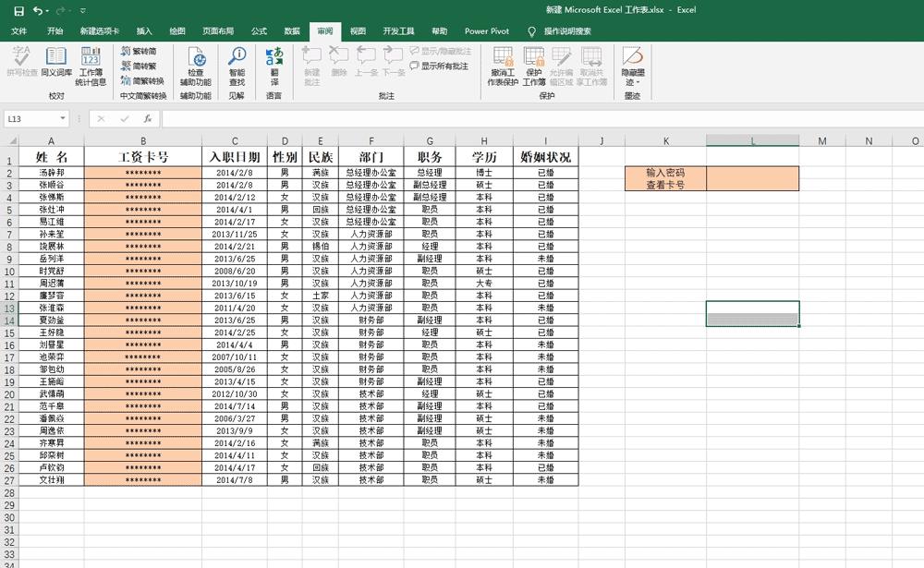The image size is (924, 568).
Task: Select the orange password input cell L2
Action: (x=752, y=178)
